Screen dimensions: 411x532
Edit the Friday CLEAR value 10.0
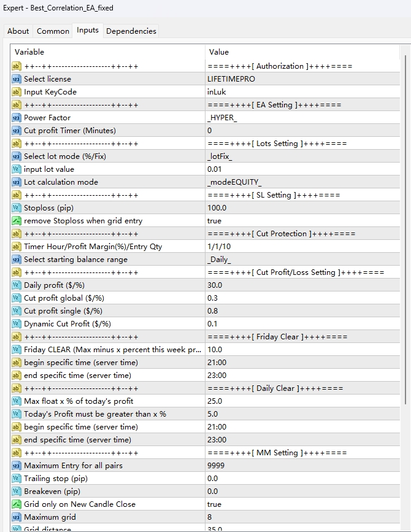click(302, 350)
